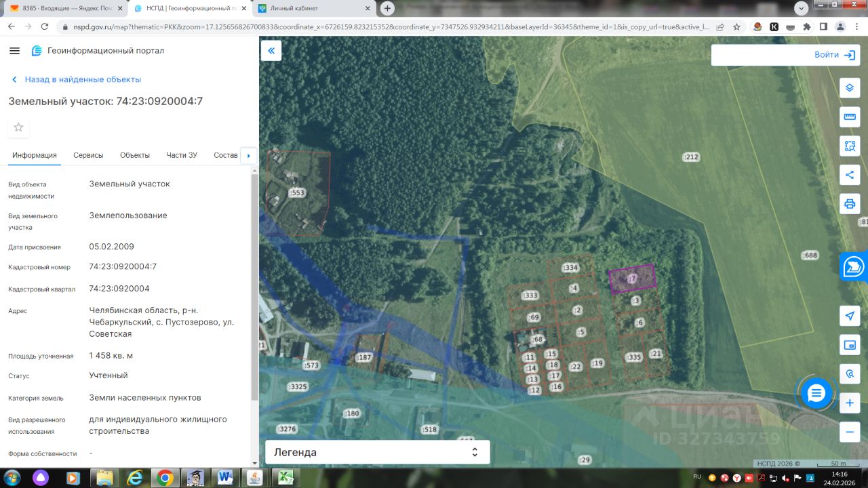The width and height of the screenshot is (868, 488).
Task: Open the K extension in toolbar
Action: 774,26
